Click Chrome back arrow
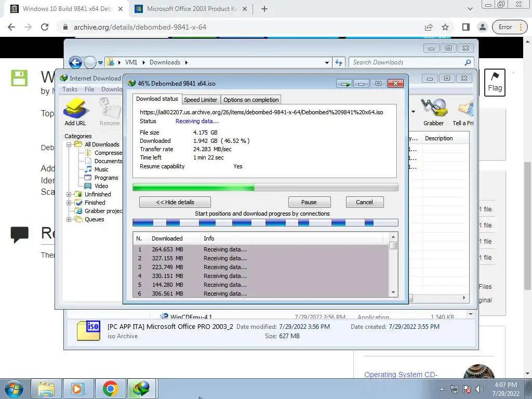Screen dimensions: 532x399 (x=11, y=27)
